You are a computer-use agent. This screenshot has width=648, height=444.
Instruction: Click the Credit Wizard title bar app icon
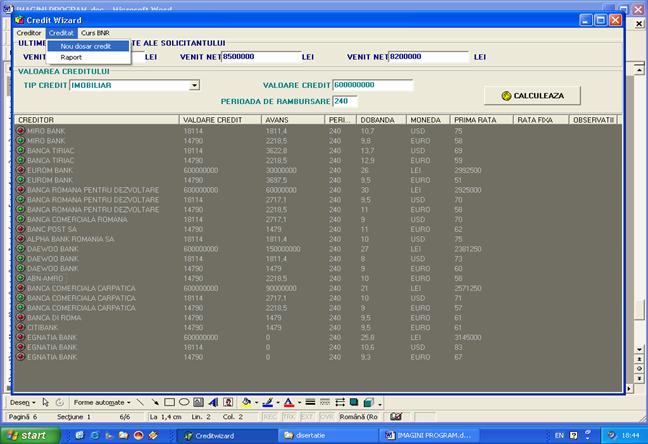coord(19,20)
